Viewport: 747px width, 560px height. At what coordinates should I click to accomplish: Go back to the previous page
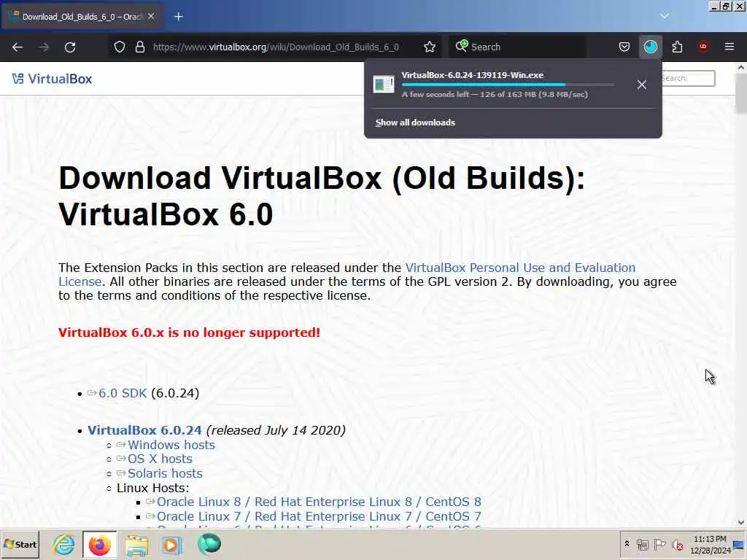(x=18, y=47)
